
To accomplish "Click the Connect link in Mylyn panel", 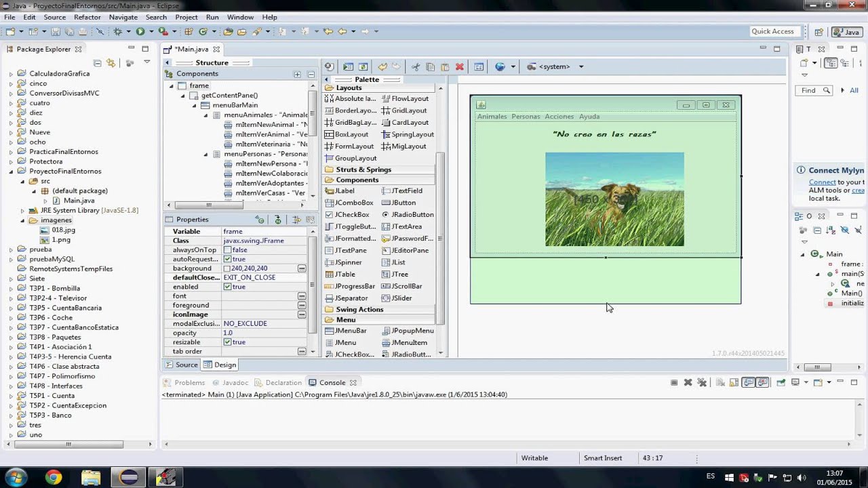I will tap(822, 182).
